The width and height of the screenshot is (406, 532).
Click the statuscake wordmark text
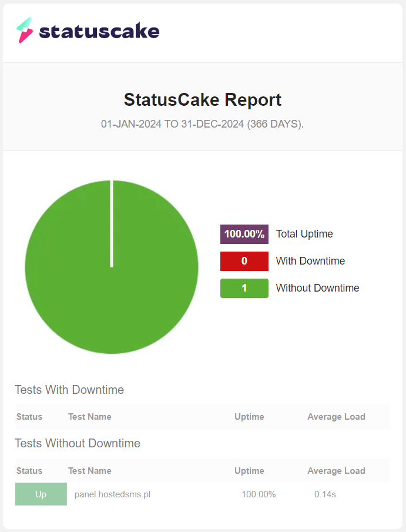pyautogui.click(x=99, y=31)
